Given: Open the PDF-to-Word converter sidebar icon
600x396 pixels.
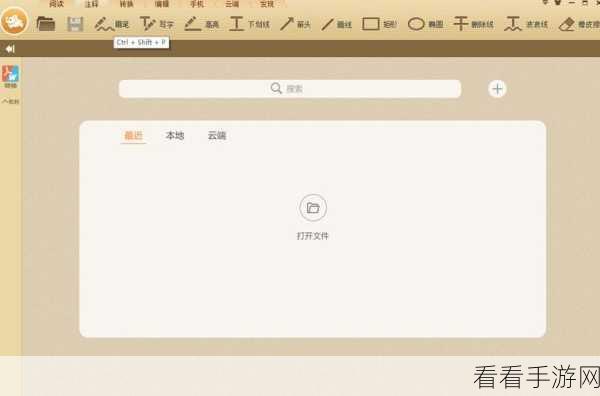Looking at the screenshot, I should [10, 76].
